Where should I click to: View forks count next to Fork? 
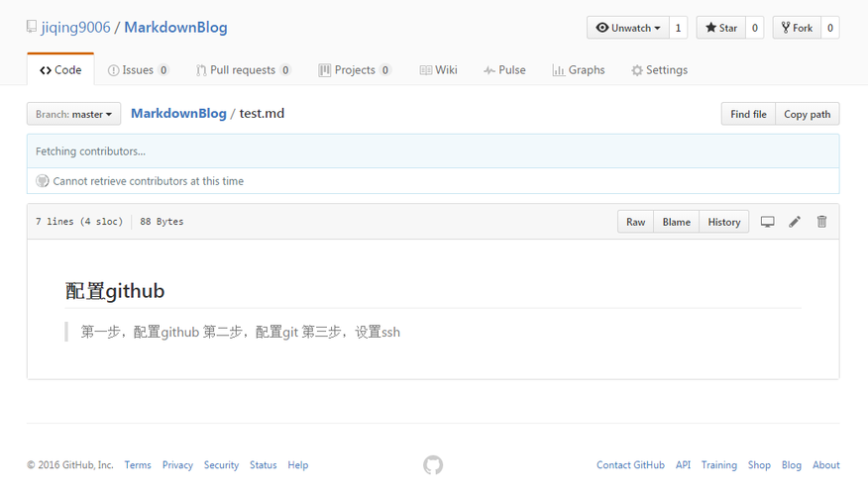click(x=829, y=28)
